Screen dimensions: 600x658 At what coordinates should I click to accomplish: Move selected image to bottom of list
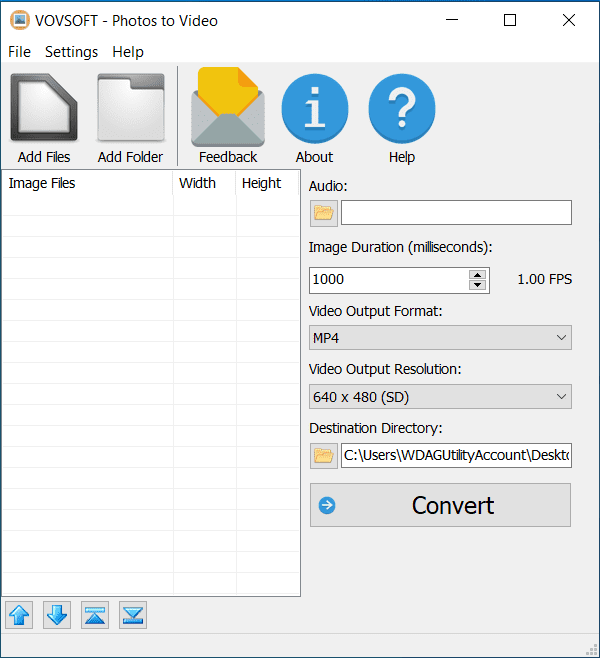point(133,615)
